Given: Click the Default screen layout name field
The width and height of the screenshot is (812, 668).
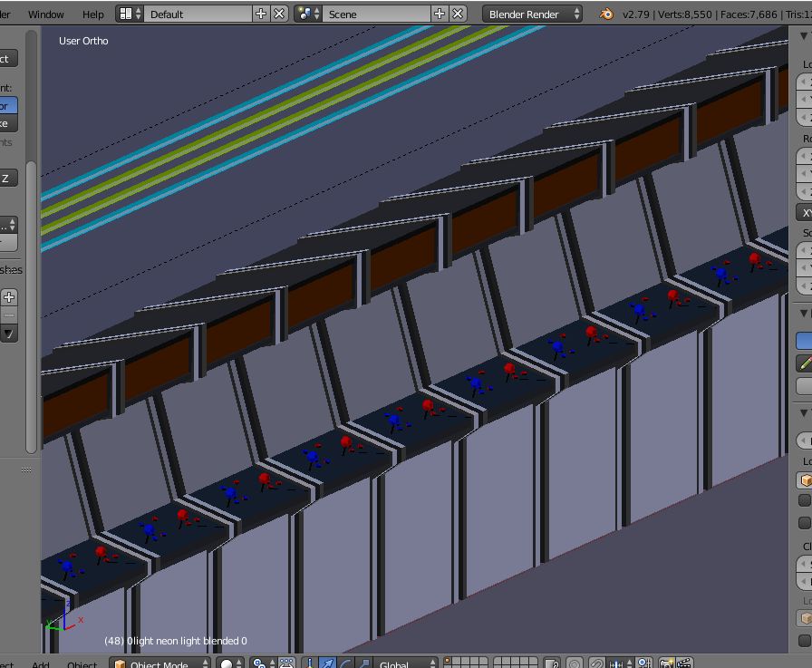Looking at the screenshot, I should click(198, 14).
